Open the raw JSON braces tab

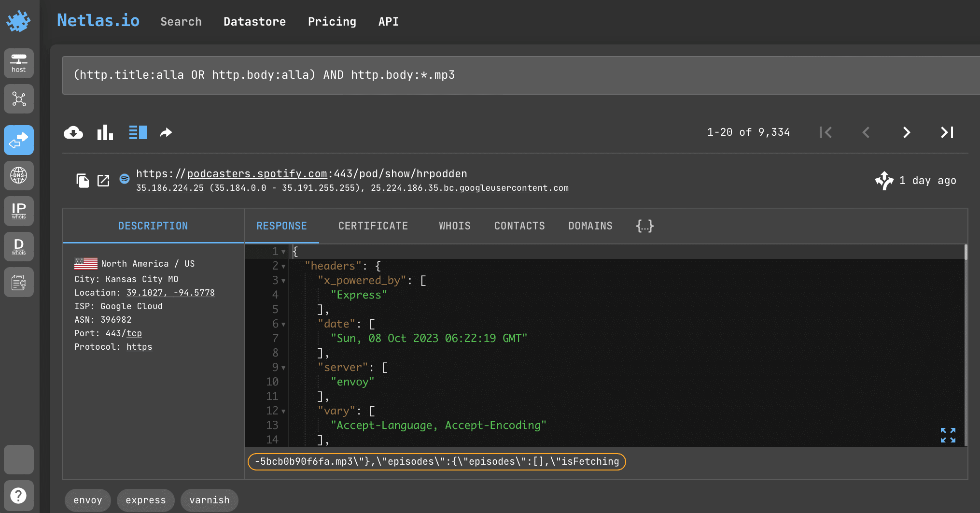pyautogui.click(x=645, y=226)
